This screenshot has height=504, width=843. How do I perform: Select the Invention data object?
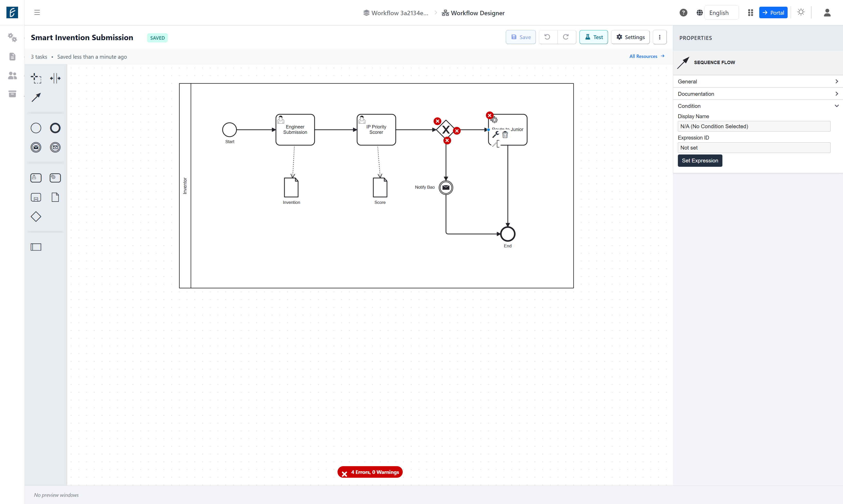pyautogui.click(x=291, y=187)
